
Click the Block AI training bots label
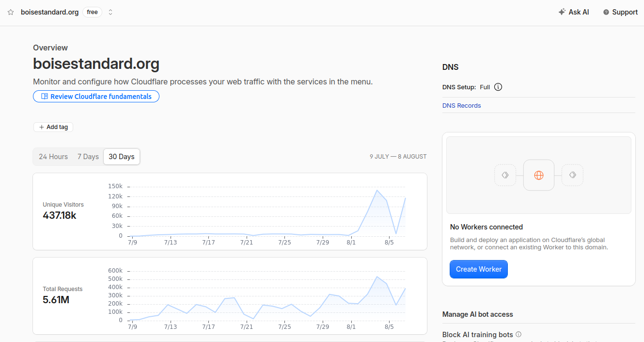point(478,335)
